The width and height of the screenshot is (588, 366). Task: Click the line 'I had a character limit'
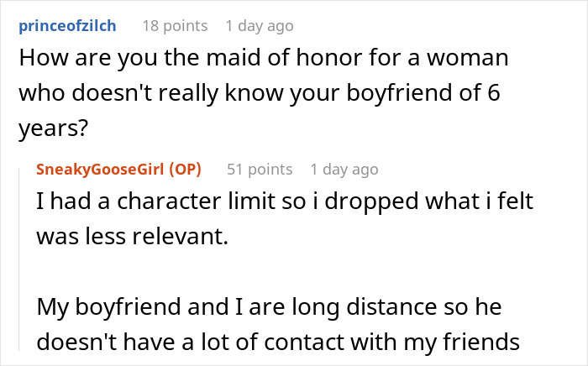285,201
